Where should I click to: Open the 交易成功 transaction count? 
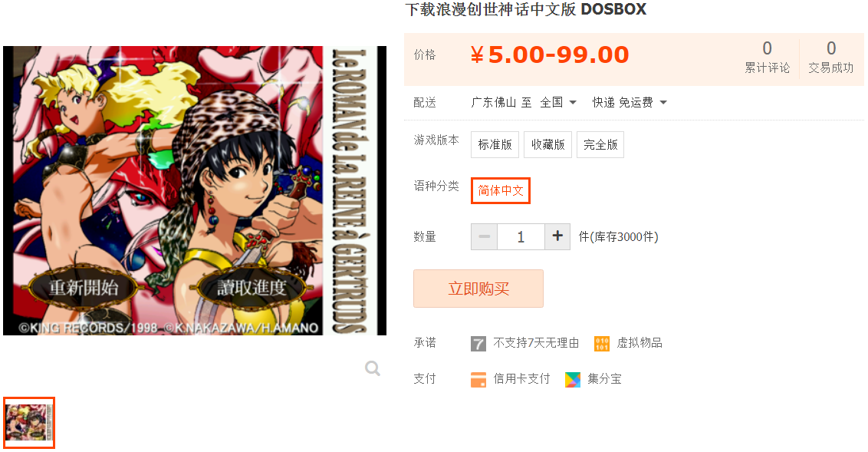click(831, 57)
